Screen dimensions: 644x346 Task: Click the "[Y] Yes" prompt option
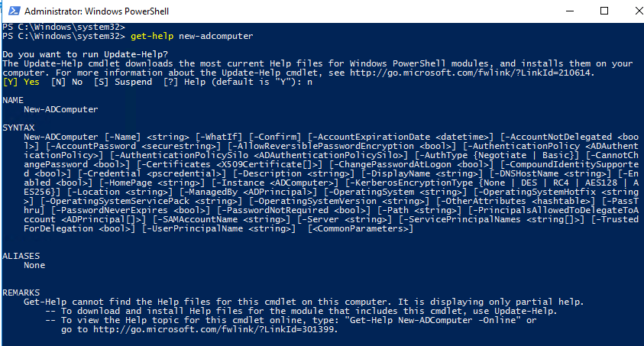point(21,81)
